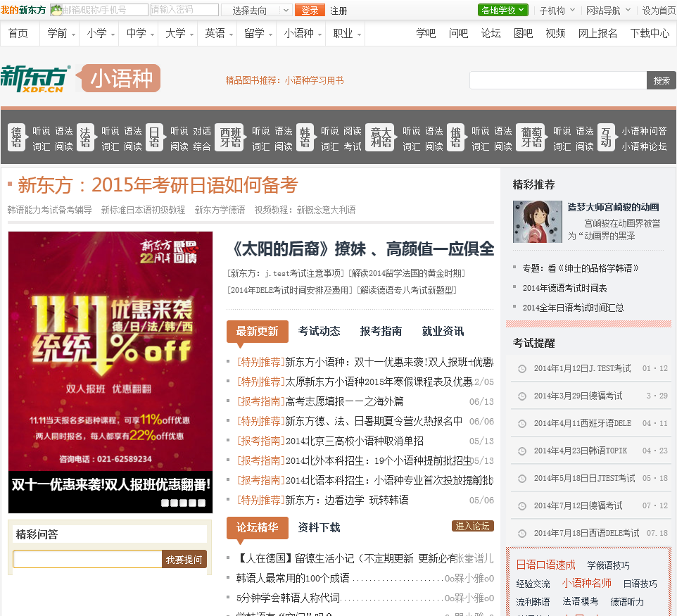Image resolution: width=677 pixels, height=616 pixels.
Task: Switch to the 报考指南 tab
Action: click(381, 332)
